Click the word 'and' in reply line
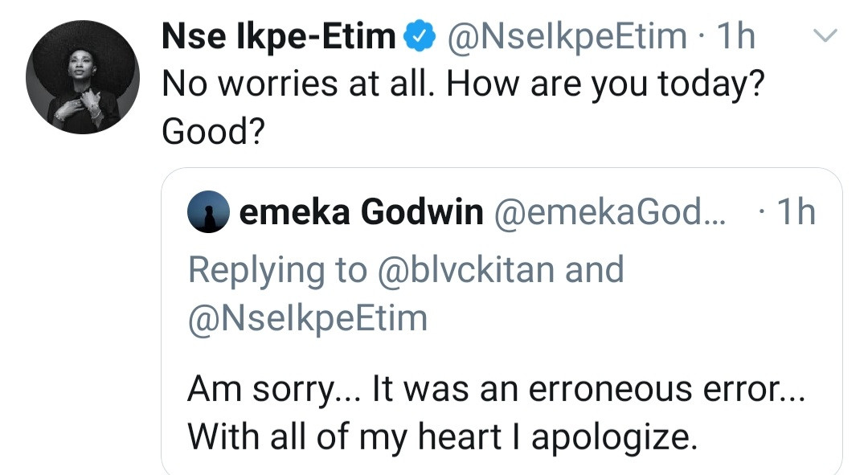Screen dimensions: 868x475 point(595,269)
